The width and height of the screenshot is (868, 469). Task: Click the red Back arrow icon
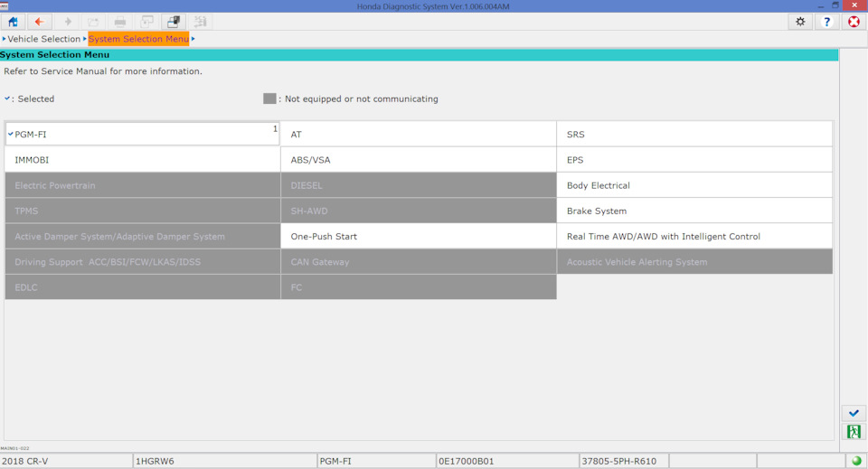point(39,22)
